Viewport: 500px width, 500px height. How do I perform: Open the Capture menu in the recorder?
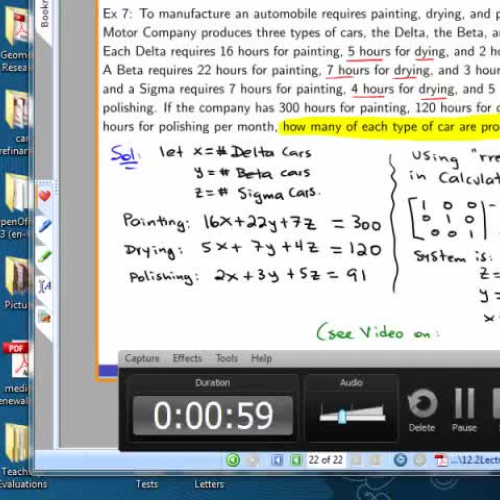(142, 358)
